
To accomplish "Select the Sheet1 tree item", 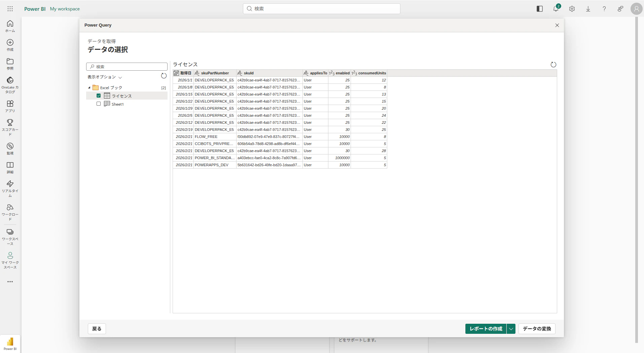I will tap(117, 104).
